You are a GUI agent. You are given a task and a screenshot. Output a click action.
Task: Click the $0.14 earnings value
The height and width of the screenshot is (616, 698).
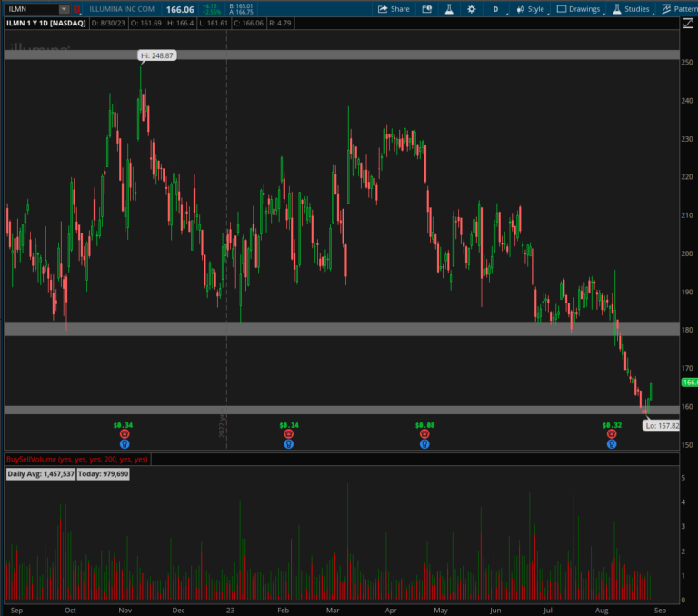pyautogui.click(x=289, y=425)
